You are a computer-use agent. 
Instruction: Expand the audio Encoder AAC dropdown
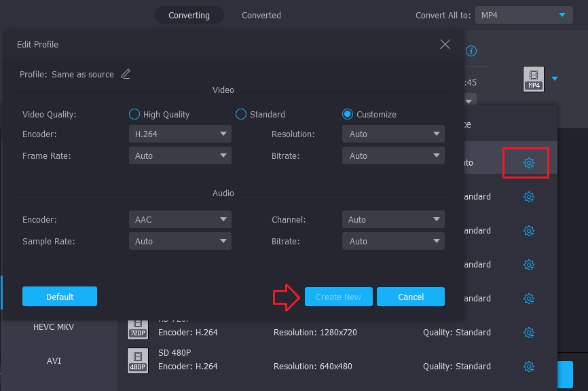coord(180,220)
